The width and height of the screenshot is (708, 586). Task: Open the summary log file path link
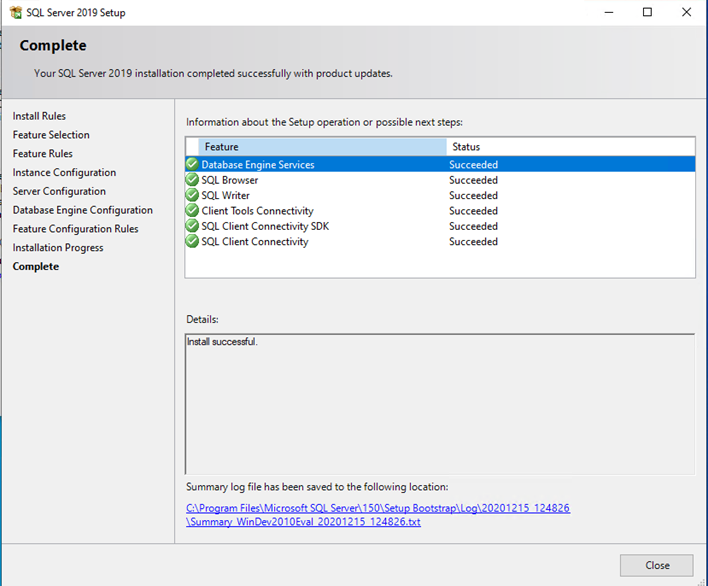[378, 508]
